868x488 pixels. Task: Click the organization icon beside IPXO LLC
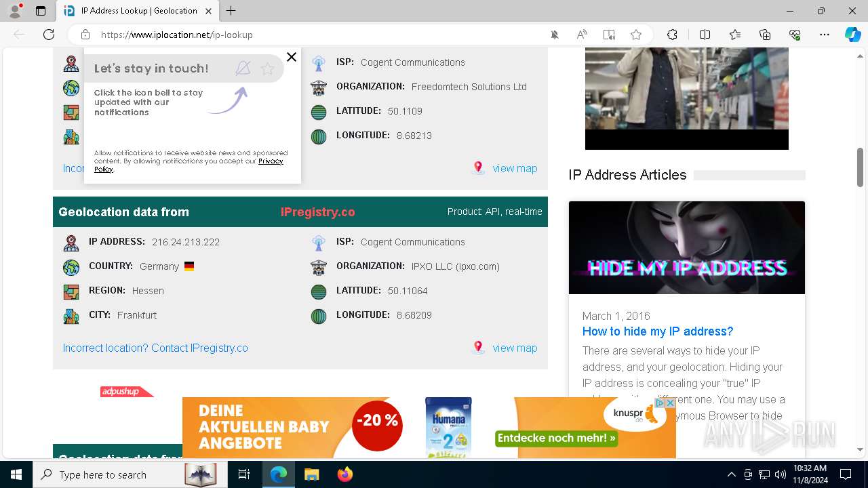tap(319, 267)
